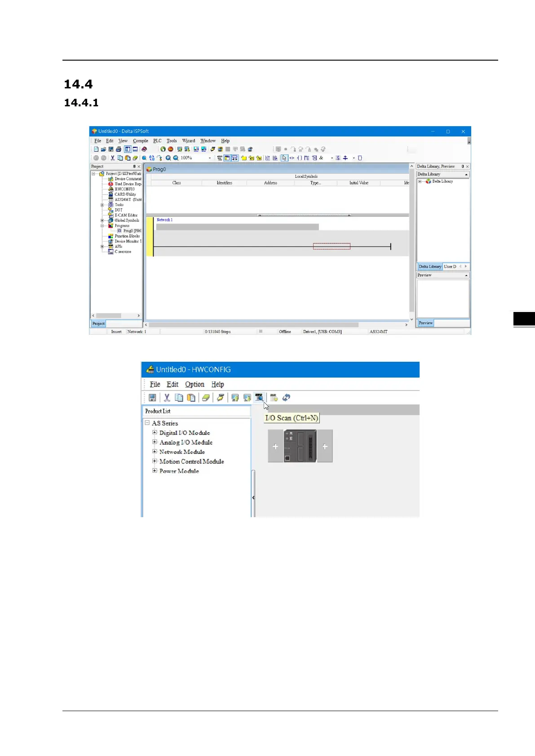Viewport: 535px width, 756px height.
Task: Open the Help menu in HWCONFIG
Action: [x=218, y=384]
